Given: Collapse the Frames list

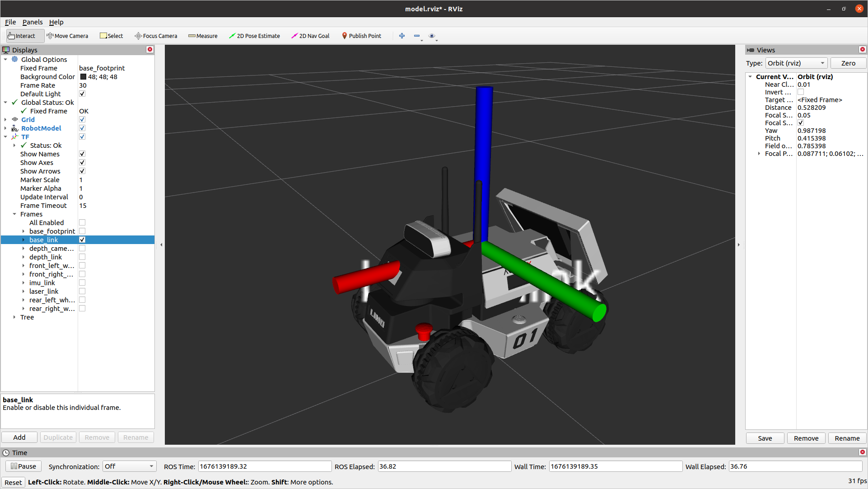Looking at the screenshot, I should (x=14, y=214).
